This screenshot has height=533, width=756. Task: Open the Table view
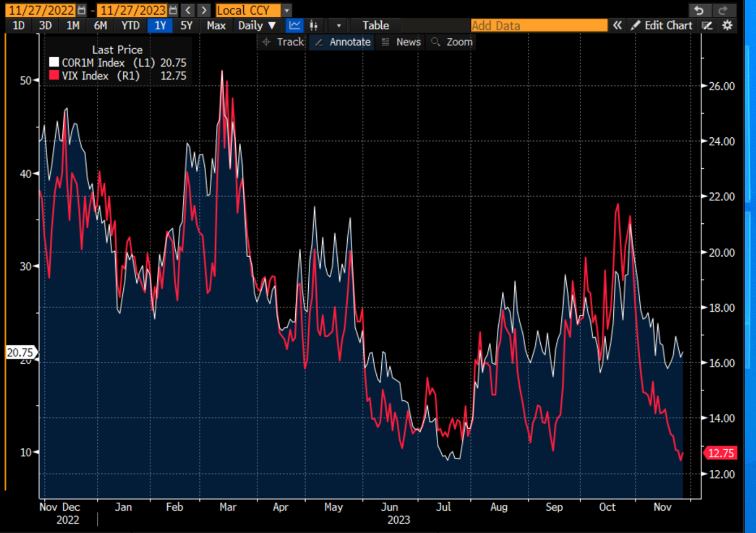[375, 25]
